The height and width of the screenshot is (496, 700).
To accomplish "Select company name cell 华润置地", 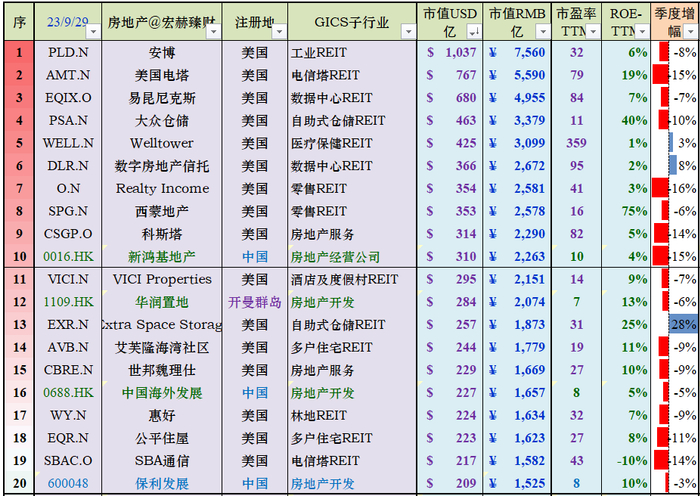I will tap(162, 302).
